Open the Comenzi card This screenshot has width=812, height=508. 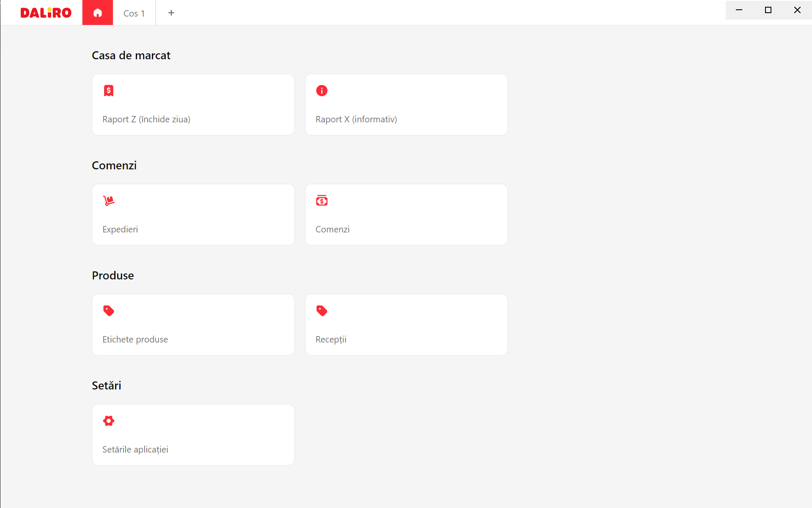[406, 215]
